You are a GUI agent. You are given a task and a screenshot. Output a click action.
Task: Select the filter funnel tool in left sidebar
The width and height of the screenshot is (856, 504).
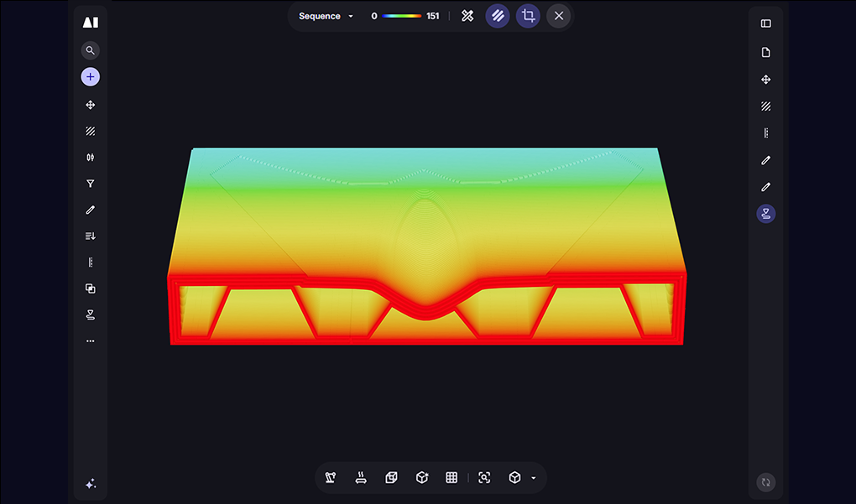90,184
